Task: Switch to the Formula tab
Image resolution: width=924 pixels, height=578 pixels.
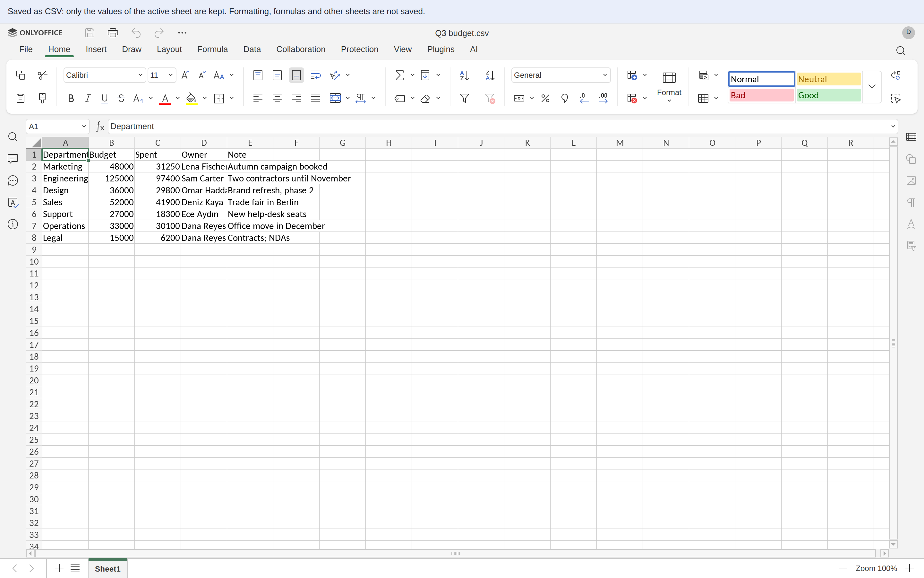Action: click(x=212, y=49)
